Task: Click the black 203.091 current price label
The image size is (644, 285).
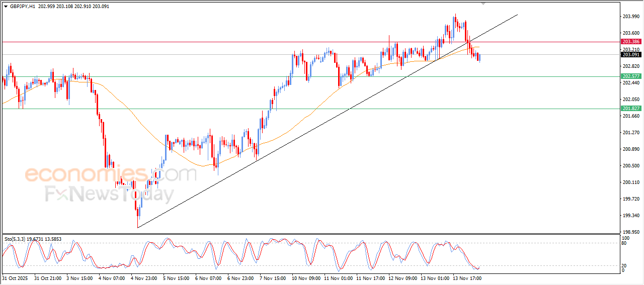Action: 630,55
